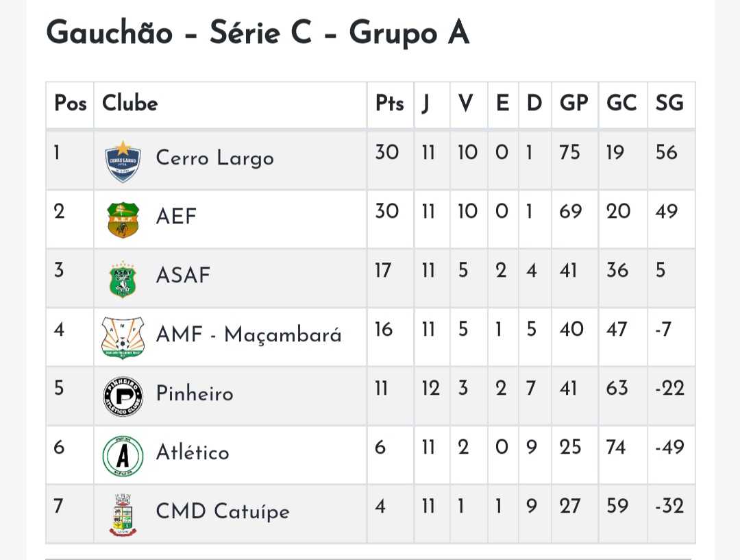The height and width of the screenshot is (560, 740).
Task: Click the CMD Catuípe coat of arms
Action: (x=123, y=514)
